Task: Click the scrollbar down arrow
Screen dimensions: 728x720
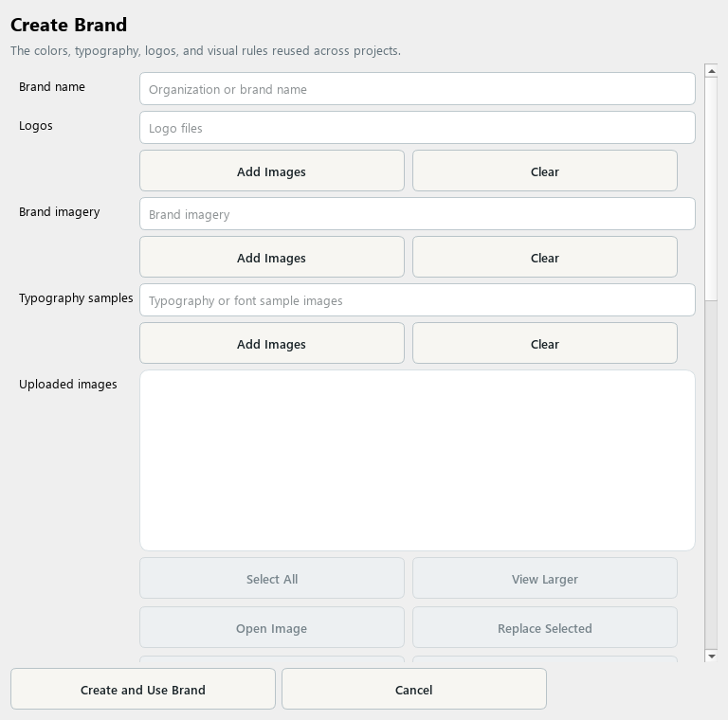Action: pyautogui.click(x=711, y=656)
